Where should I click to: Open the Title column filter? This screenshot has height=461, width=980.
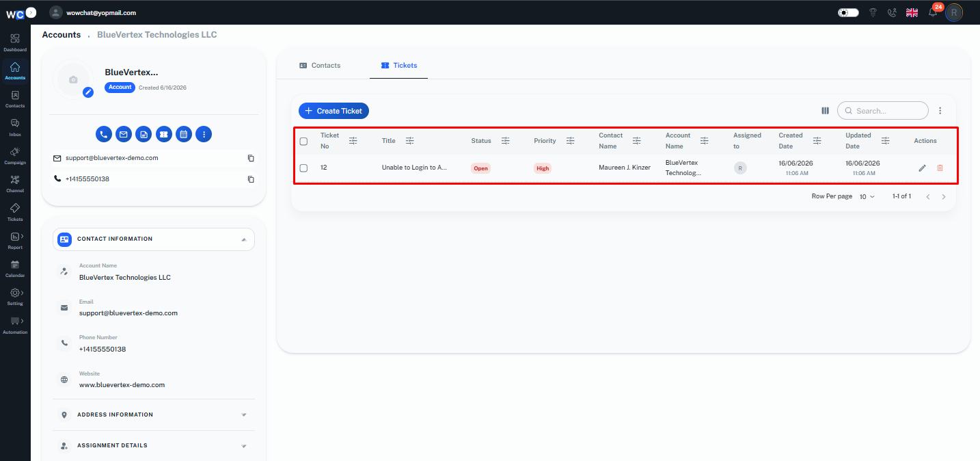coord(410,141)
